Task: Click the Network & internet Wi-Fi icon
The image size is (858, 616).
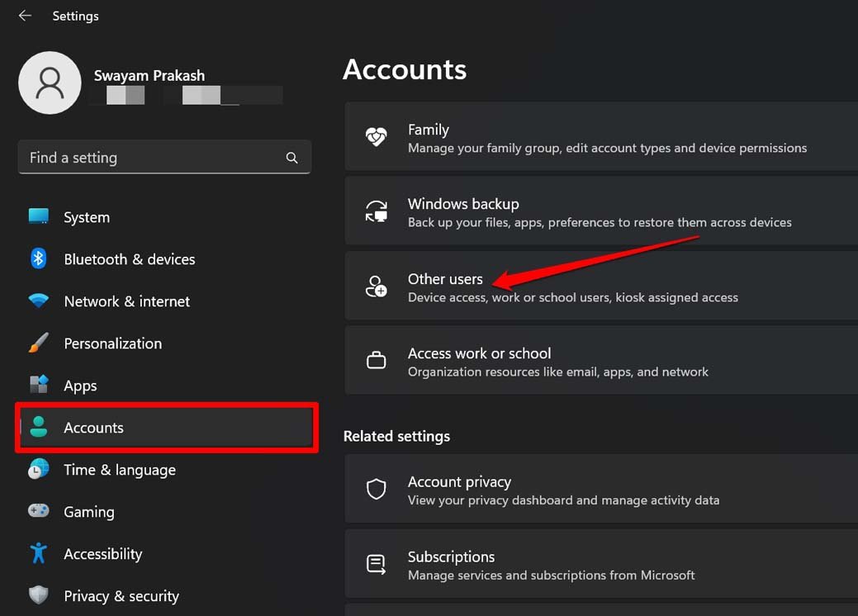Action: 39,301
